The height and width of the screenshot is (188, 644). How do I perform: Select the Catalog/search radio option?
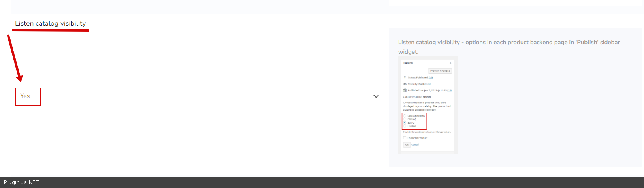click(405, 116)
